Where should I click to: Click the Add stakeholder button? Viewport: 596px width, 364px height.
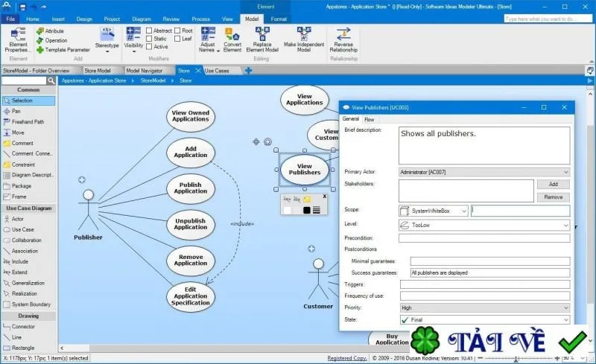[553, 184]
